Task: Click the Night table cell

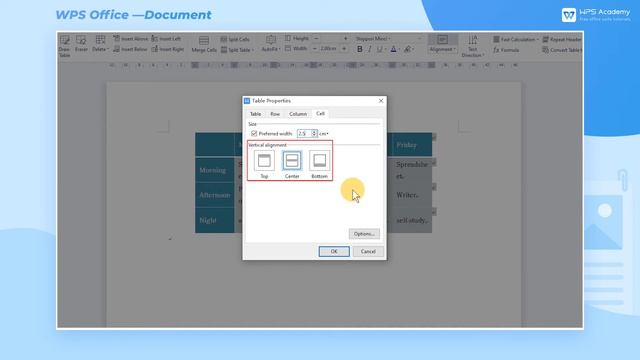Action: coord(215,220)
